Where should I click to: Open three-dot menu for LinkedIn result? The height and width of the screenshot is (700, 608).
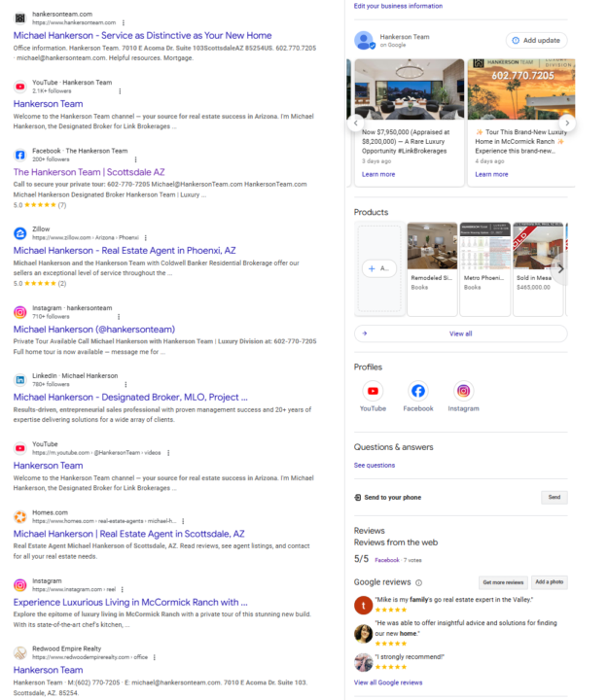tap(125, 384)
